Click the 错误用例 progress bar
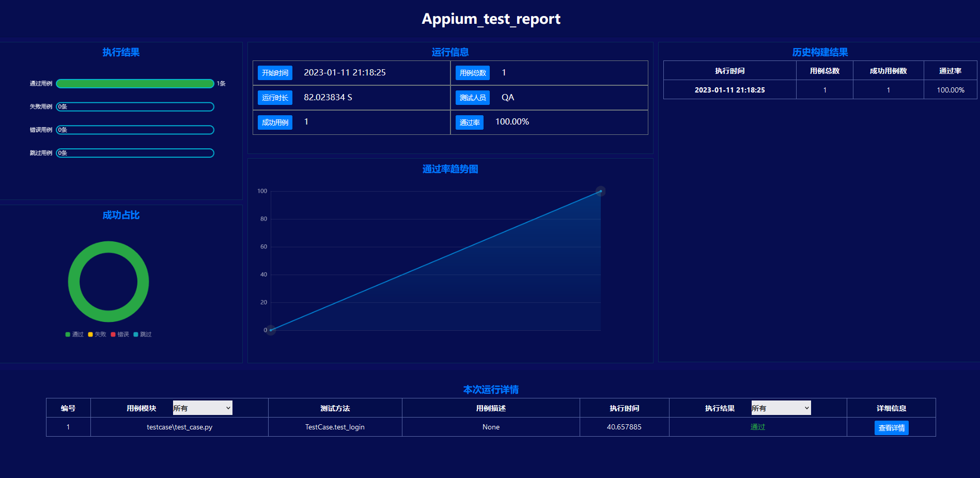 pos(135,130)
